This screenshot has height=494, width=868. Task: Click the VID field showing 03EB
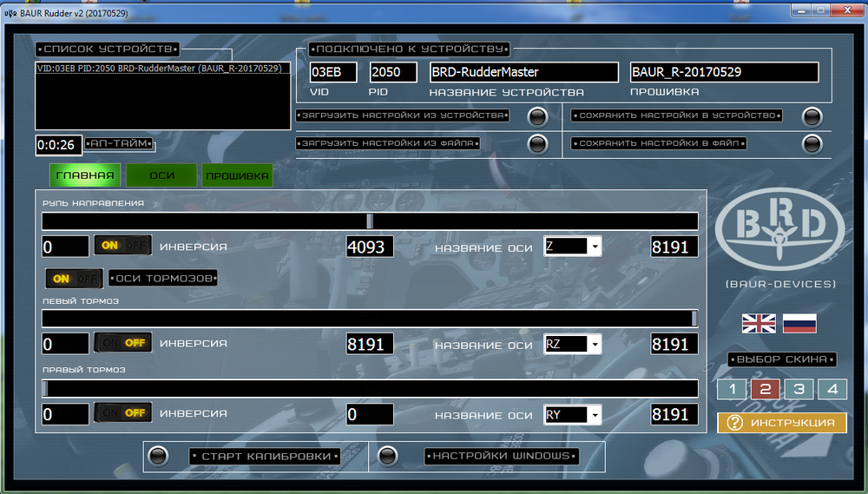pyautogui.click(x=333, y=72)
